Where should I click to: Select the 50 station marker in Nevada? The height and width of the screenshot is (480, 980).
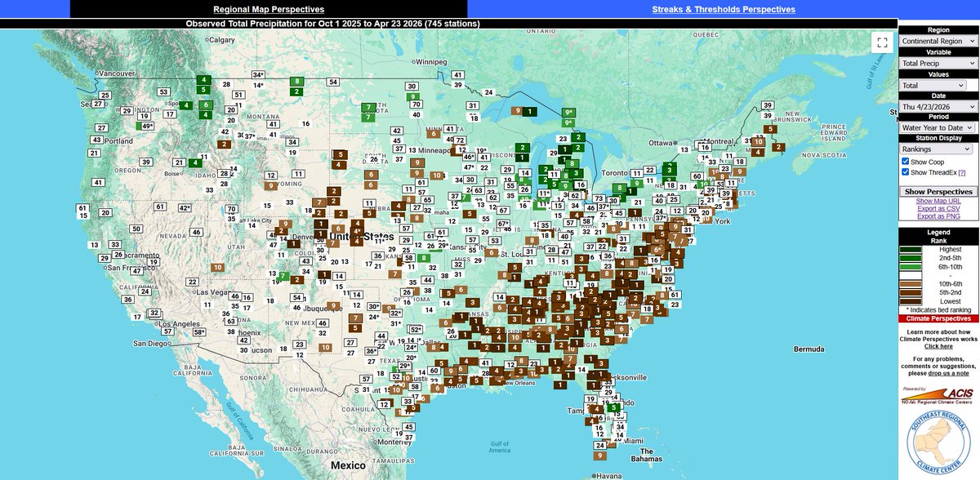(137, 228)
